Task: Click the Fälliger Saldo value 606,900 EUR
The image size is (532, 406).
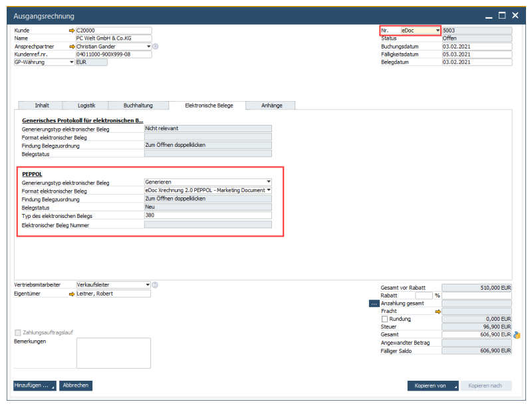Action: (x=477, y=351)
